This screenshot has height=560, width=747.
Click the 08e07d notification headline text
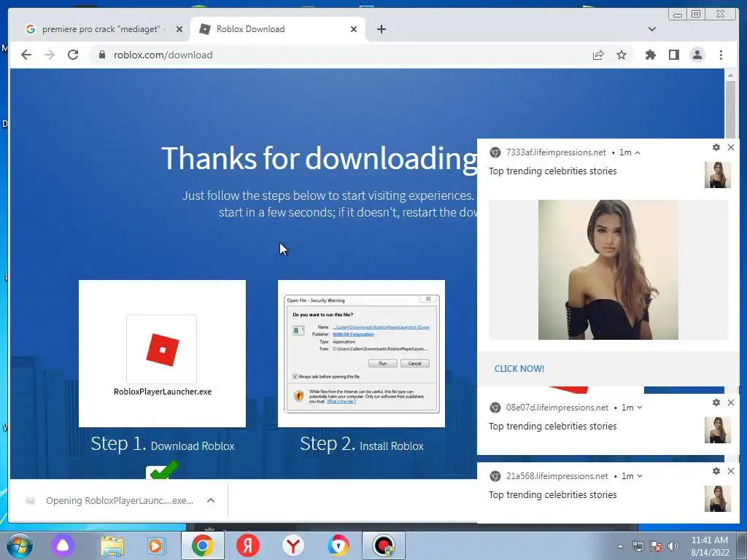click(x=553, y=426)
